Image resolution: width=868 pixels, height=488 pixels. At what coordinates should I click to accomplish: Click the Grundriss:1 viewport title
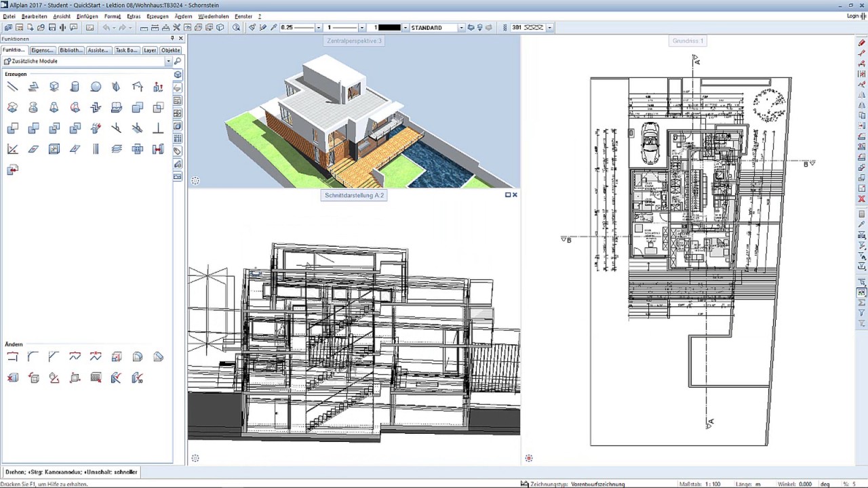tap(688, 41)
